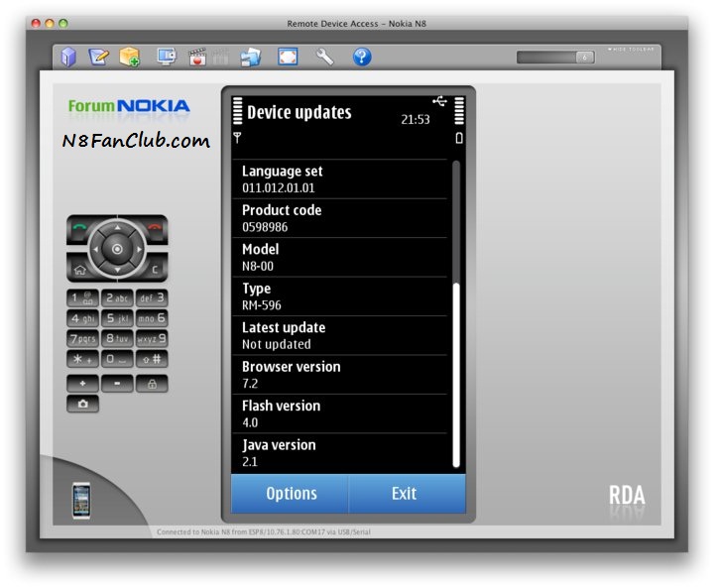The image size is (714, 588).
Task: Select the Browser version row
Action: pyautogui.click(x=340, y=375)
